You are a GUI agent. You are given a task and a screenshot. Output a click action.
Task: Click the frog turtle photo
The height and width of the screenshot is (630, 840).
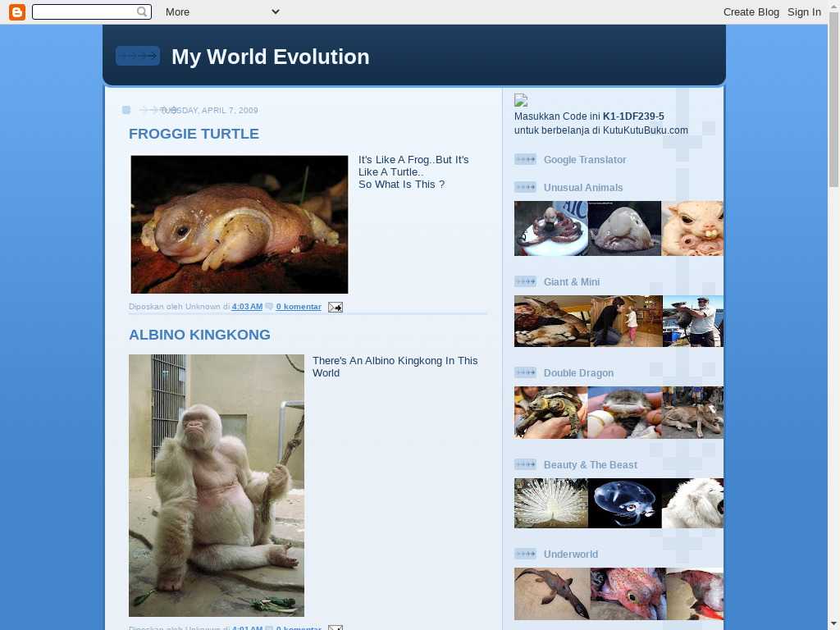coord(240,224)
